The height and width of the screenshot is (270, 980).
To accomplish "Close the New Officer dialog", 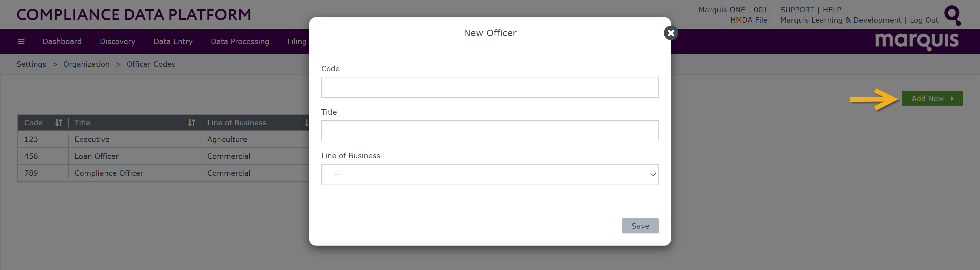I will (671, 33).
